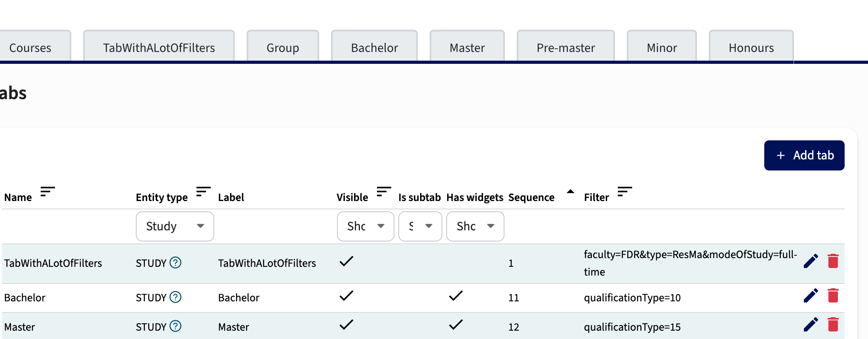Click the Master name cell in table
Screen dimensions: 868x339
[20, 327]
